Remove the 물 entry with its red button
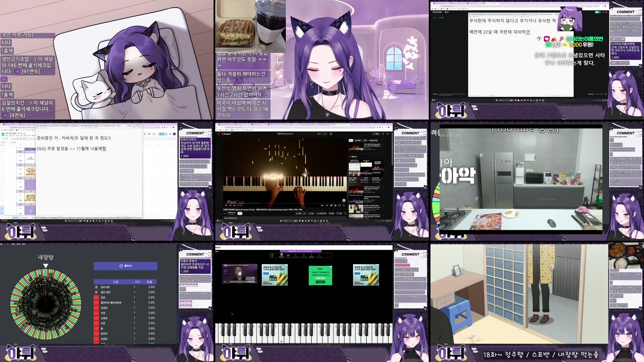 point(96,328)
